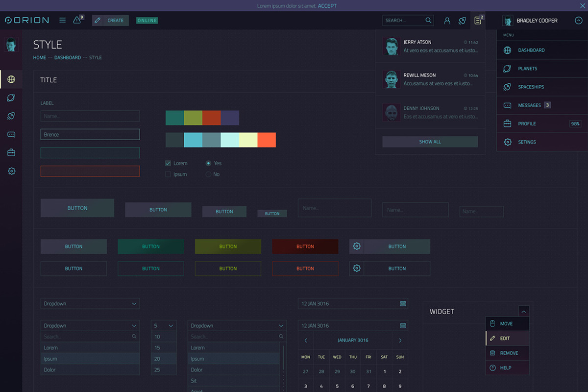Choose EDIT from the widget context menu

[x=507, y=338]
